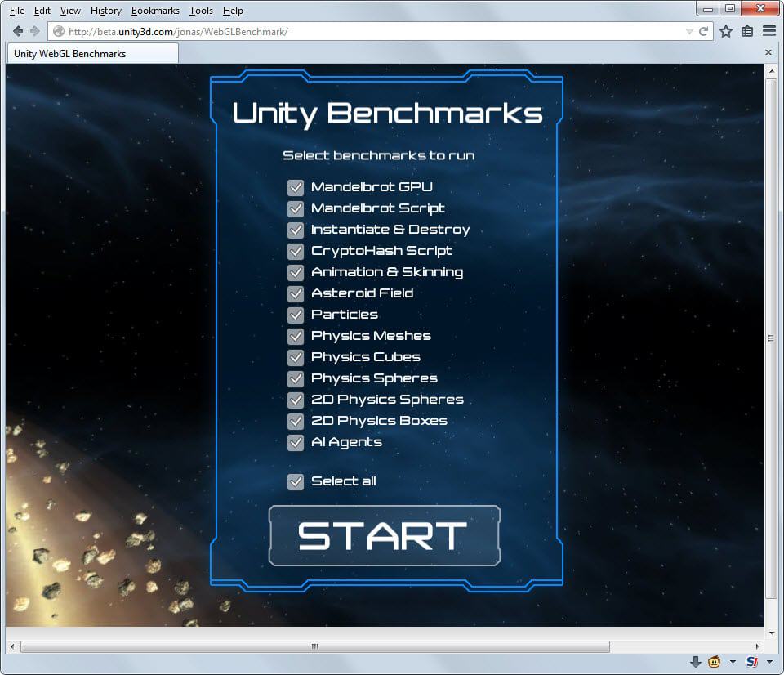Viewport: 784px width, 675px height.
Task: Toggle the 2D Physics Spheres checkbox
Action: click(x=296, y=400)
